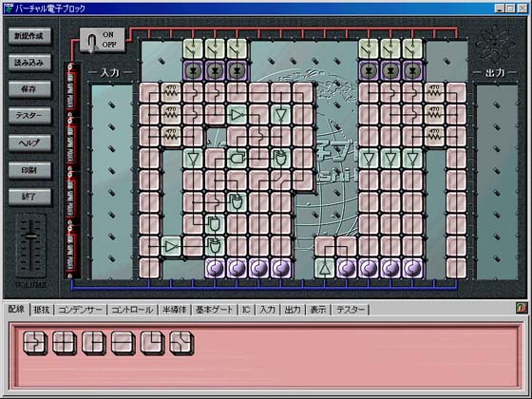This screenshot has height=399, width=532.
Task: Click the VOLUME slider handle
Action: click(30, 237)
